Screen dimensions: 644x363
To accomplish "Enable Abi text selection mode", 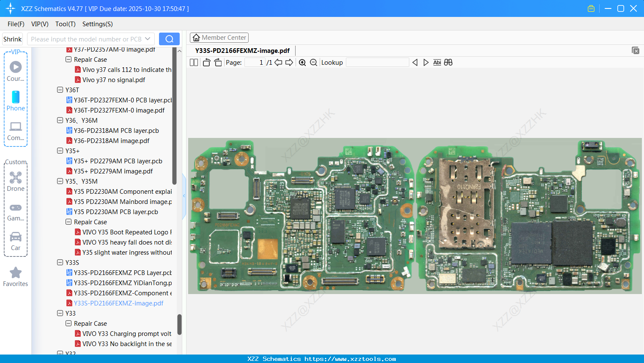I will click(437, 62).
